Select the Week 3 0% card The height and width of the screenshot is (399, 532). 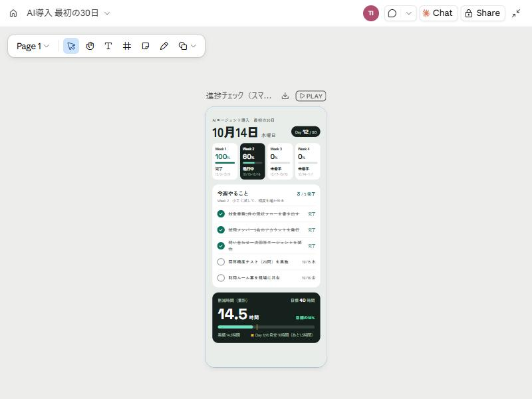pyautogui.click(x=280, y=161)
